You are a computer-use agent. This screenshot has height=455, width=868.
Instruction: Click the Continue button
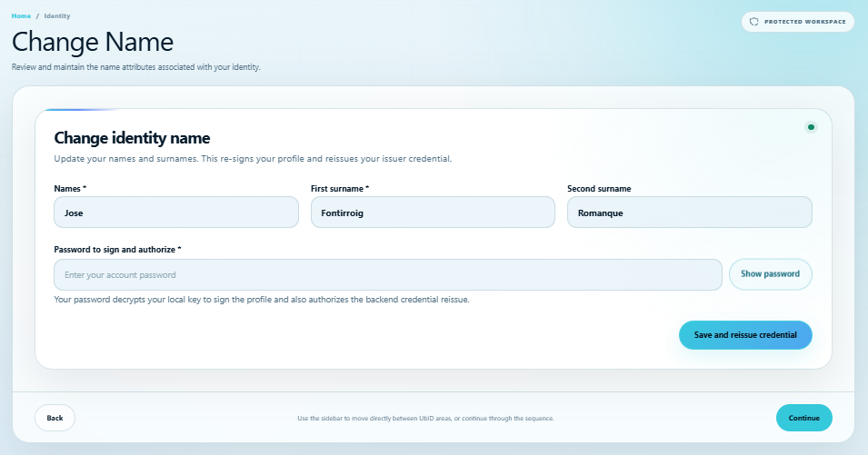tap(803, 418)
